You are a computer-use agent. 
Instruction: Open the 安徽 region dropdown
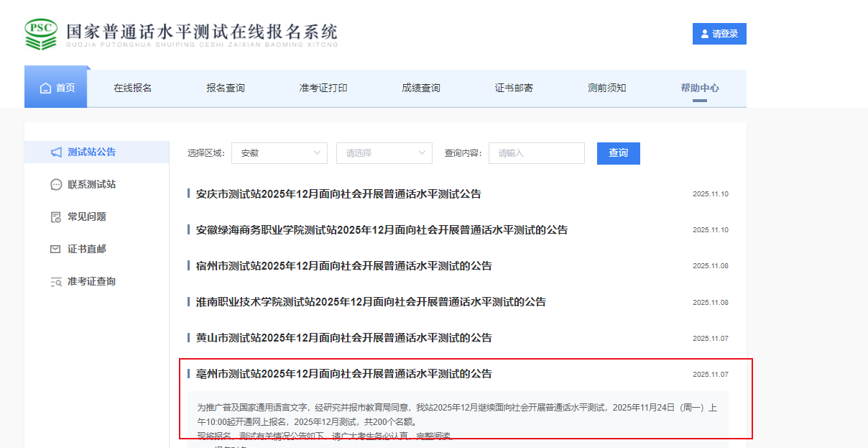[x=280, y=153]
